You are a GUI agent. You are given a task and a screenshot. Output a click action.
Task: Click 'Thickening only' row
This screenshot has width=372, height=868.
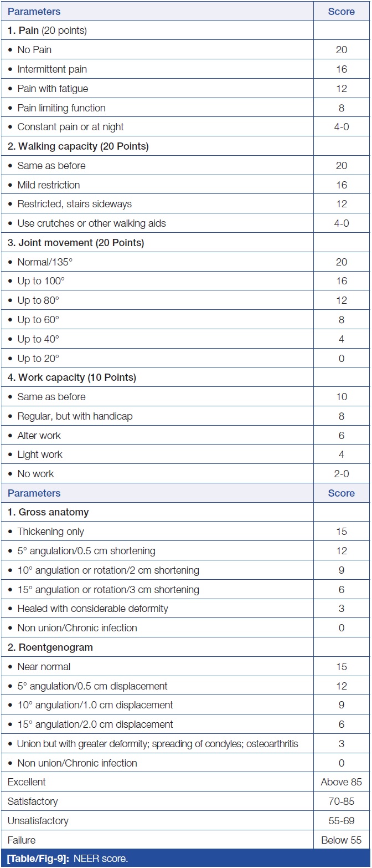(x=50, y=532)
